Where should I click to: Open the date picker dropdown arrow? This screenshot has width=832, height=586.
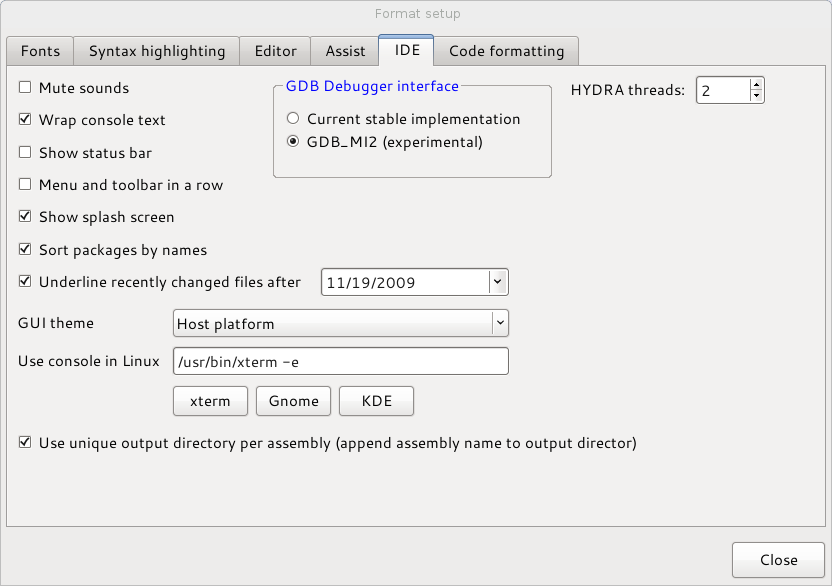(498, 282)
